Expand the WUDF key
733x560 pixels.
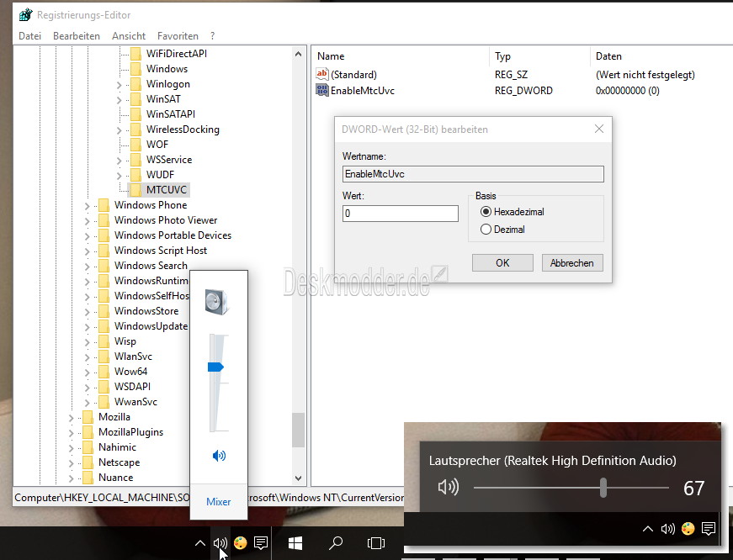pyautogui.click(x=120, y=176)
